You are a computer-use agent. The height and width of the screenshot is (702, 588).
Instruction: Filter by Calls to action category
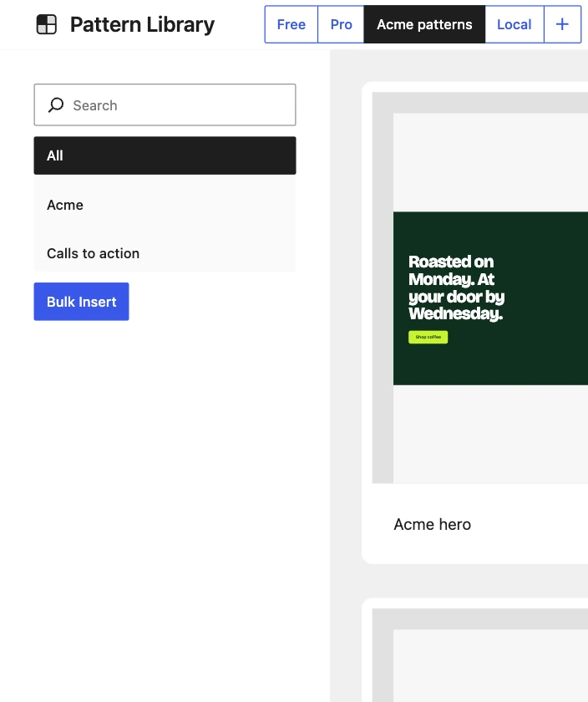point(165,253)
